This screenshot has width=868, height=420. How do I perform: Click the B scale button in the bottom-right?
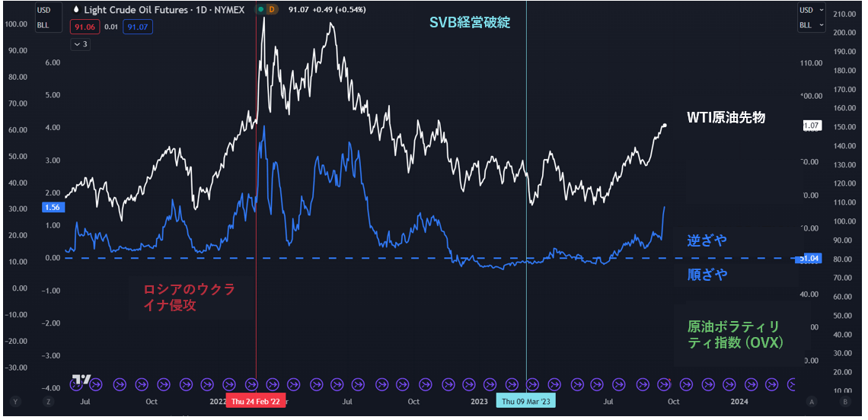click(845, 401)
